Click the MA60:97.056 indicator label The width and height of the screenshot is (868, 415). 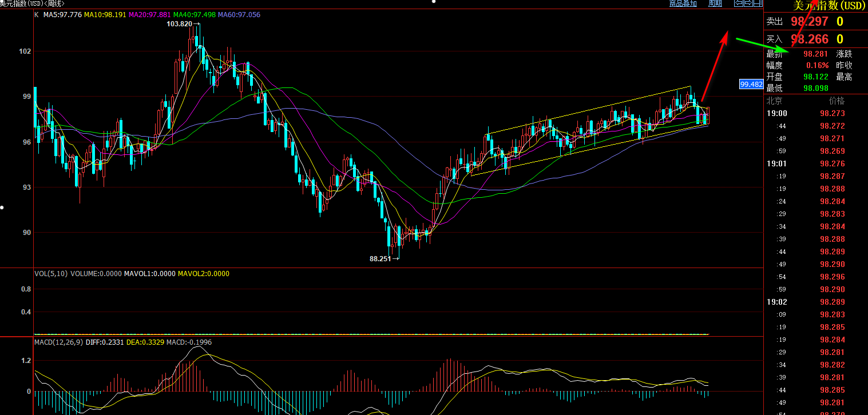239,15
